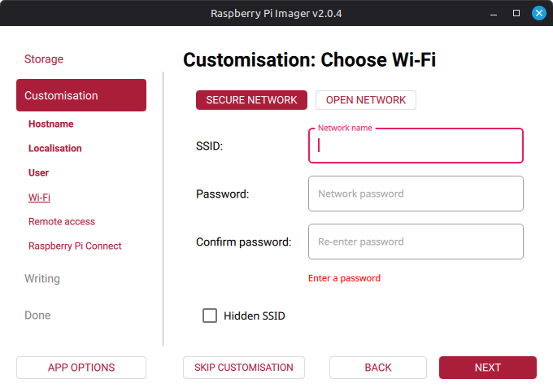Switch to the Open Network tab
The height and width of the screenshot is (392, 553).
click(x=365, y=100)
